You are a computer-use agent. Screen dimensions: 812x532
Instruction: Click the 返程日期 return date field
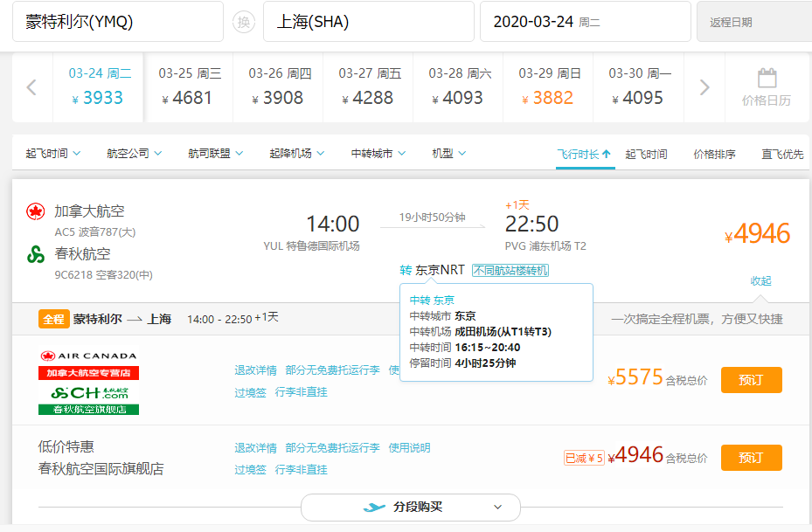[x=753, y=22]
